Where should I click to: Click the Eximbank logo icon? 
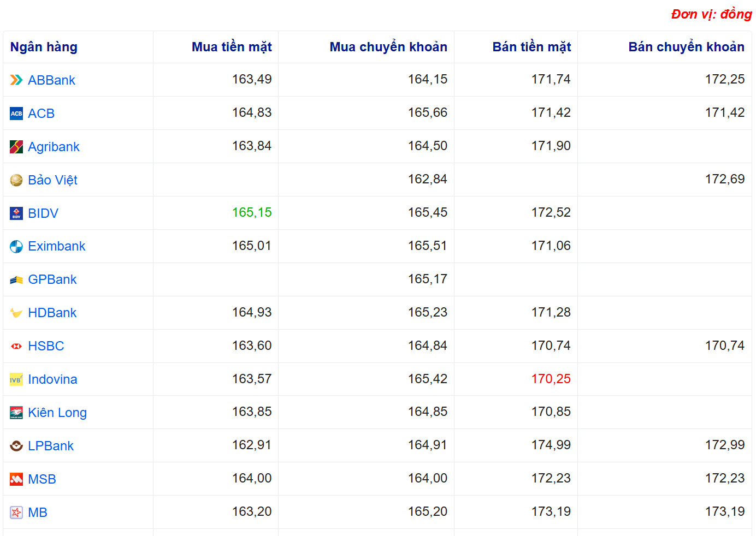tap(16, 247)
